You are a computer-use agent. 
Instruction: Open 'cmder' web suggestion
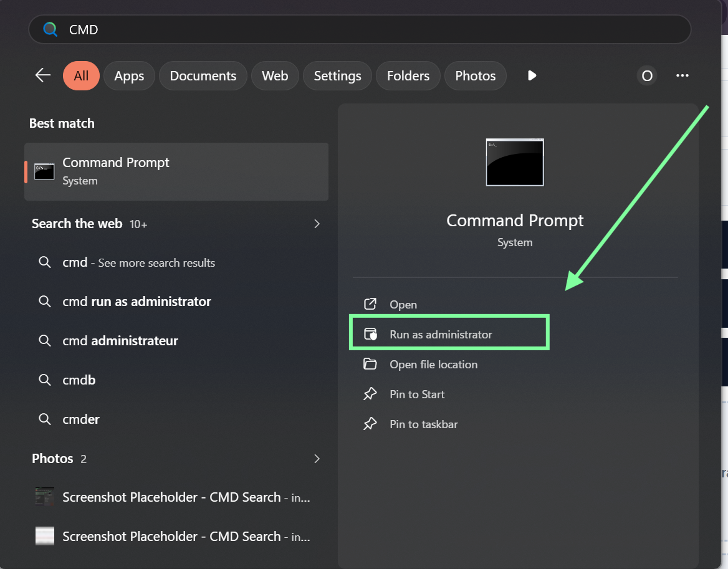point(176,419)
